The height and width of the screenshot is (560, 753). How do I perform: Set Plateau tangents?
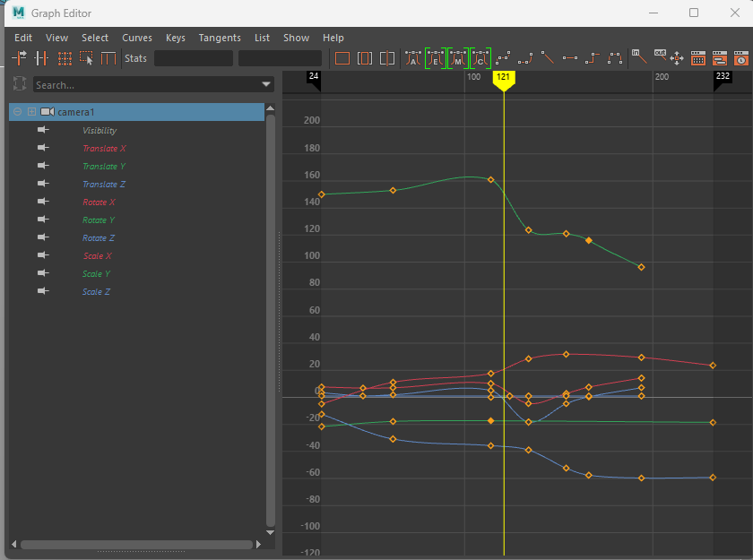[x=615, y=58]
